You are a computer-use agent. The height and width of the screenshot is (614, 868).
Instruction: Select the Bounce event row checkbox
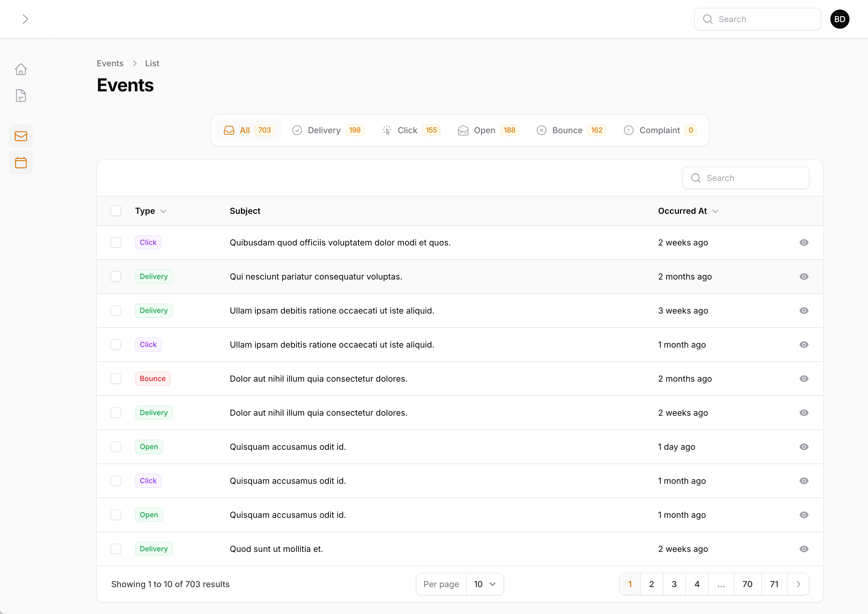(116, 379)
